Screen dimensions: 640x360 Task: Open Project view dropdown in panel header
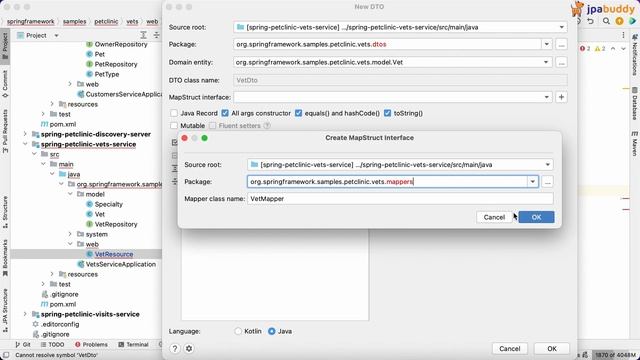tap(56, 36)
